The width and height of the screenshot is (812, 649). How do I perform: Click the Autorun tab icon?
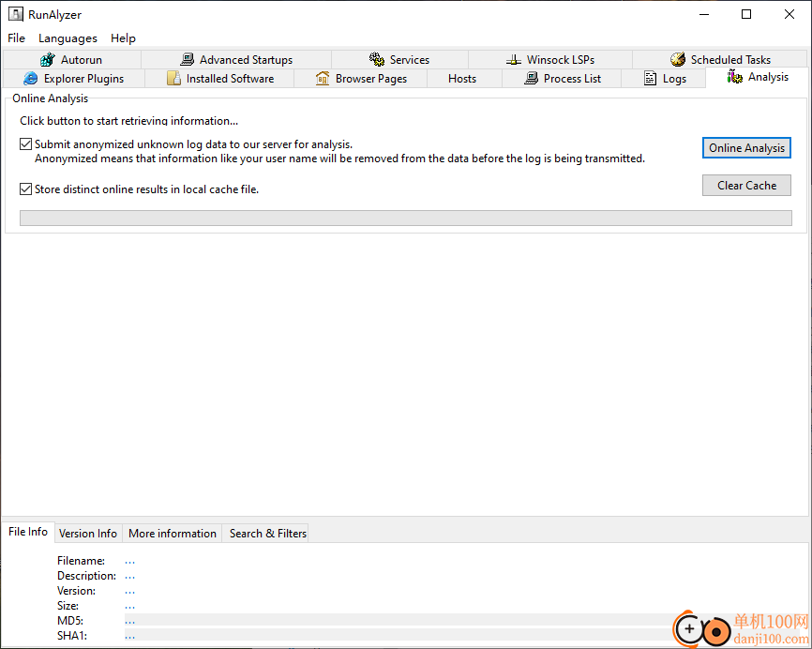[48, 60]
